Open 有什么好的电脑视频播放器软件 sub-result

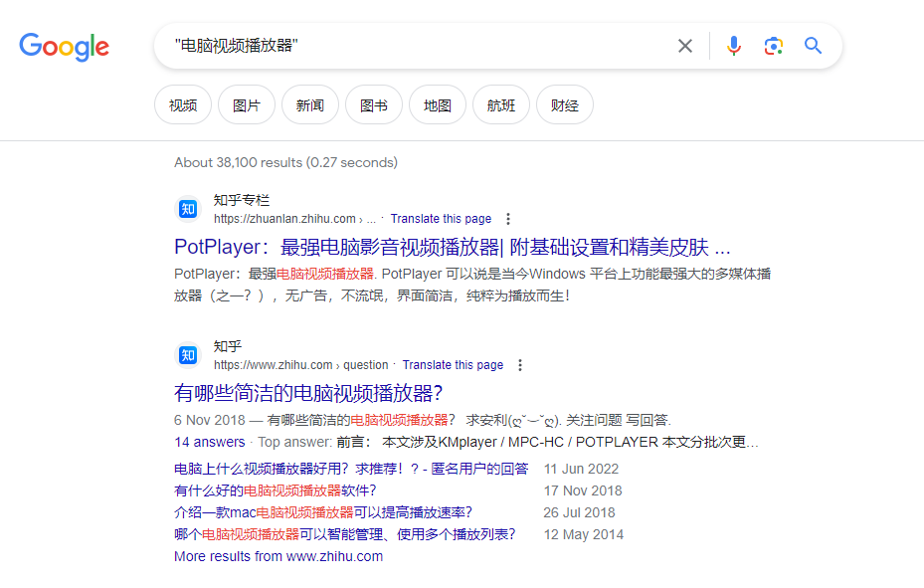coord(275,490)
